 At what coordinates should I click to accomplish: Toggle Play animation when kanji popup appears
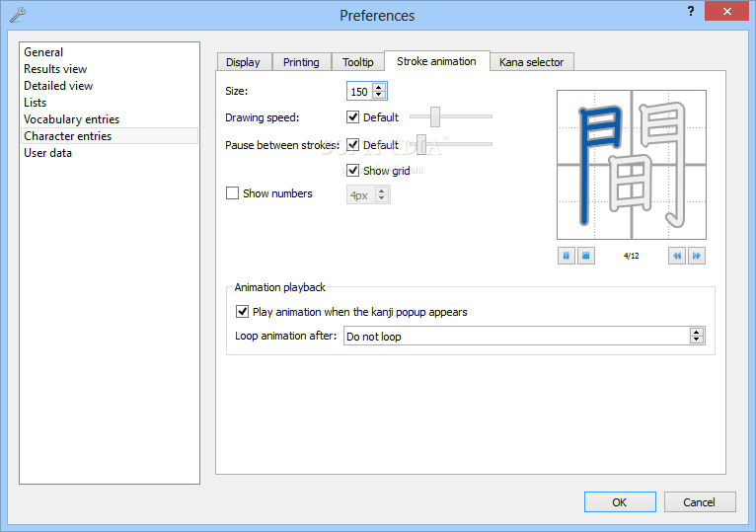tap(242, 312)
